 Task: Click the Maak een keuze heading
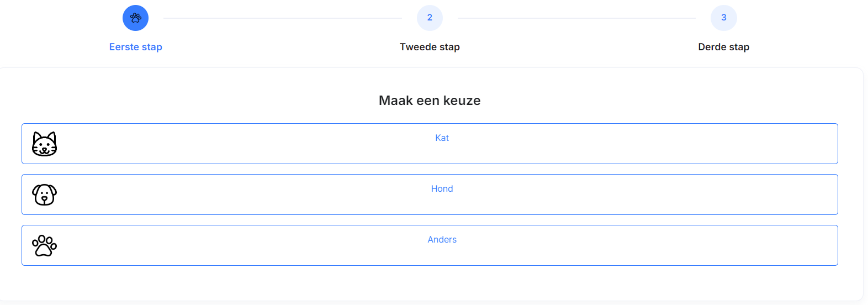[430, 101]
